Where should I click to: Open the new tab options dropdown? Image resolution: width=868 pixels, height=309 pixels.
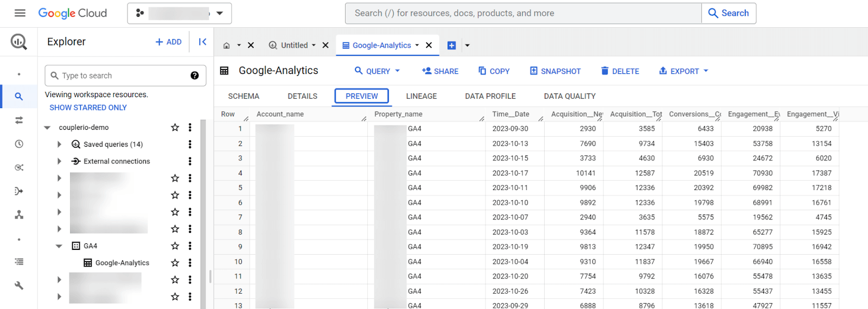[467, 46]
